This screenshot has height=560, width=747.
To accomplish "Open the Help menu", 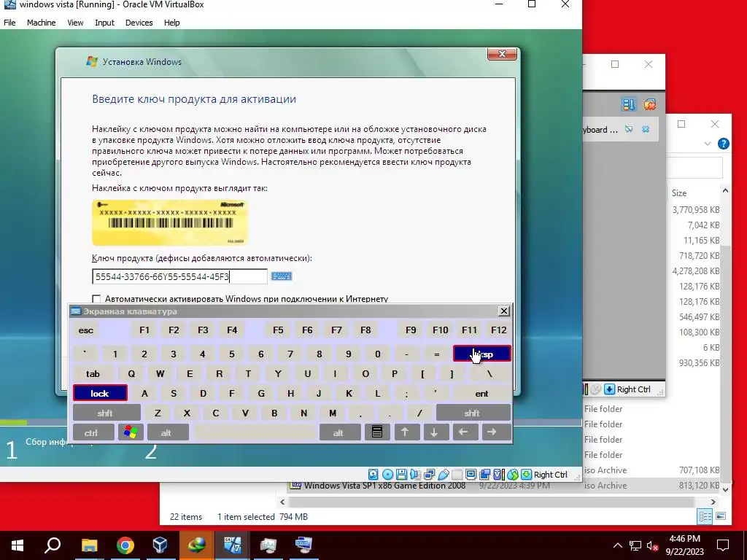I will coord(171,23).
